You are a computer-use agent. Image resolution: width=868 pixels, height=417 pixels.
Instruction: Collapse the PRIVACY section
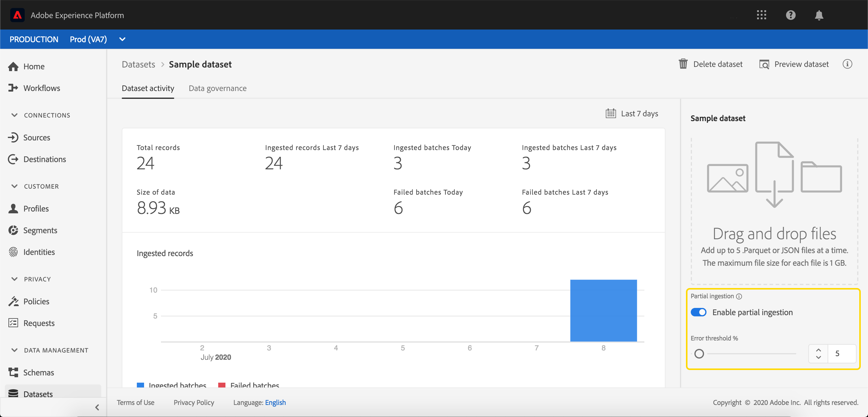pos(14,279)
